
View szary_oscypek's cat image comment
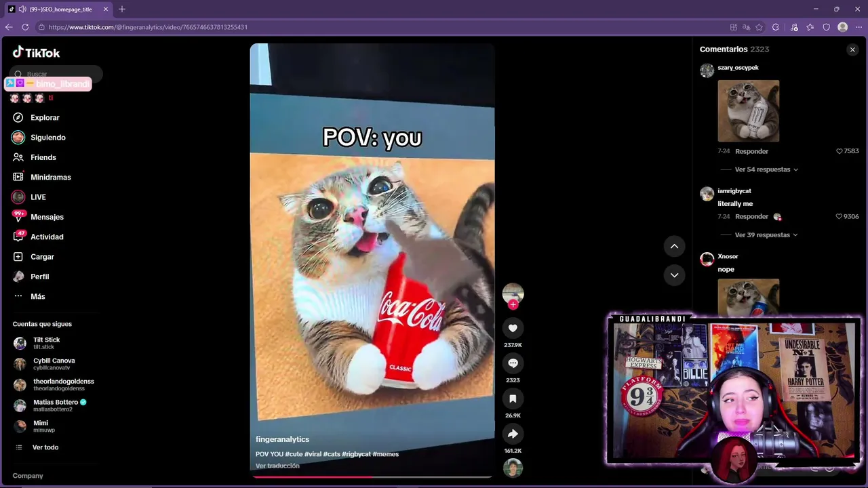tap(749, 111)
